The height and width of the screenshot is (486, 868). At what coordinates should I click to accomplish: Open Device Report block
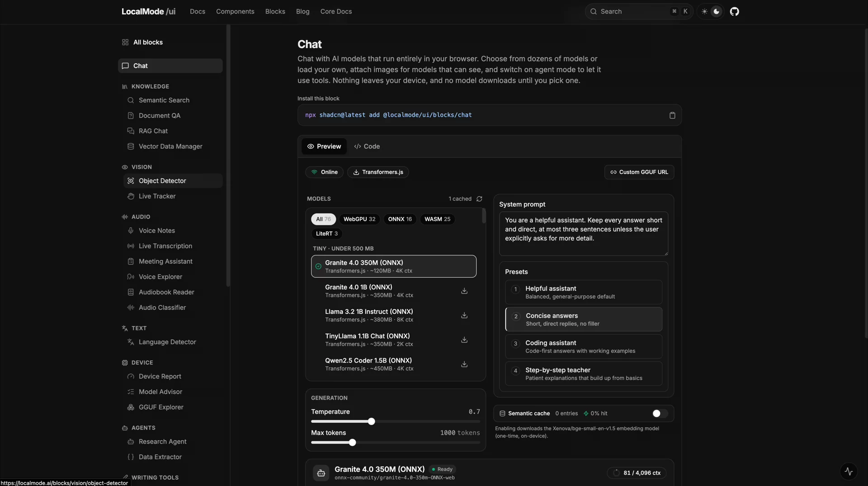173,376
